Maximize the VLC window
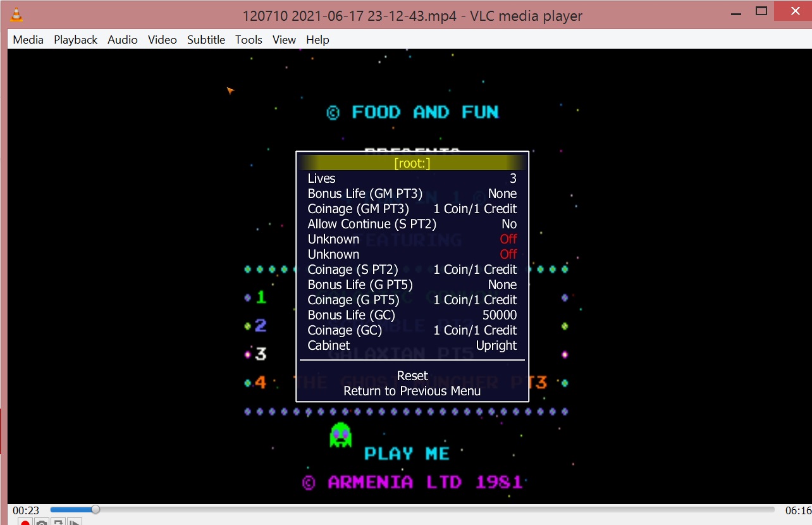This screenshot has width=812, height=525. [761, 11]
